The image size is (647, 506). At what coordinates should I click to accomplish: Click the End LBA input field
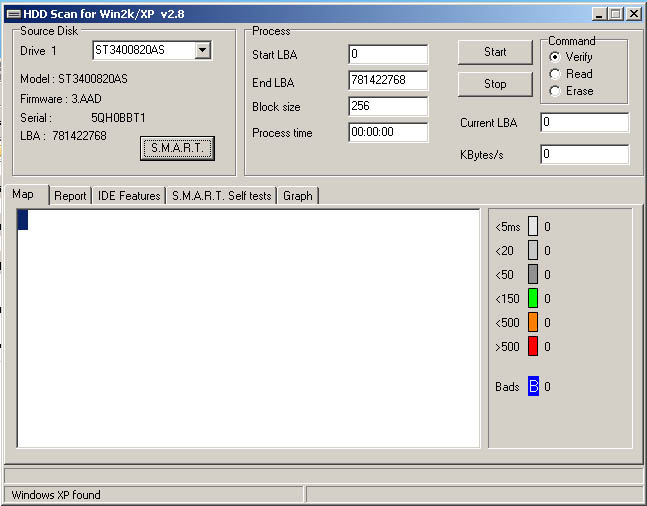(x=388, y=80)
